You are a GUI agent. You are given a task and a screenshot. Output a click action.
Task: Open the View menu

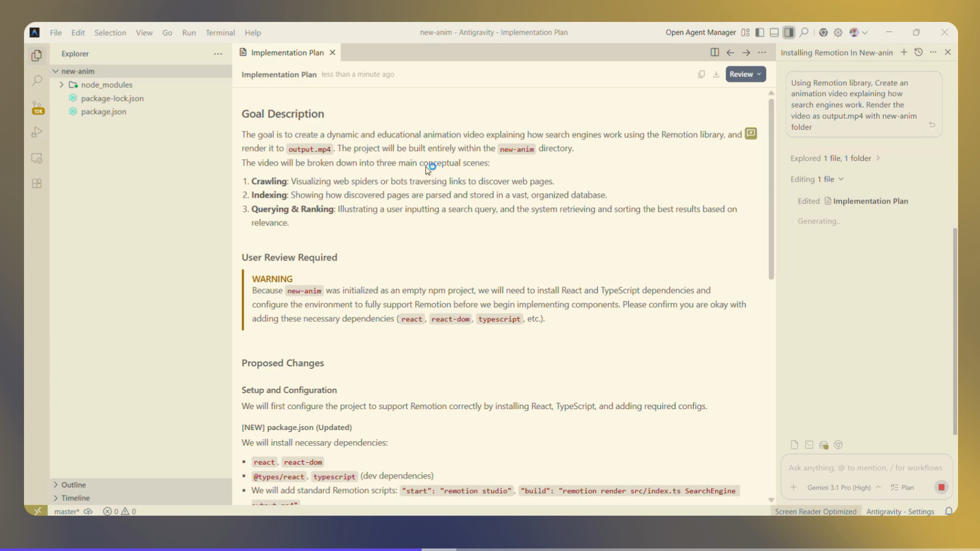[144, 33]
